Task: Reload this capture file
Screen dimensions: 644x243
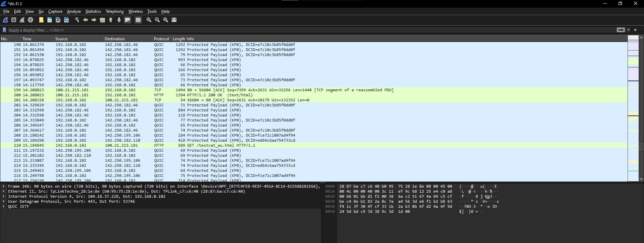Action: [x=66, y=20]
